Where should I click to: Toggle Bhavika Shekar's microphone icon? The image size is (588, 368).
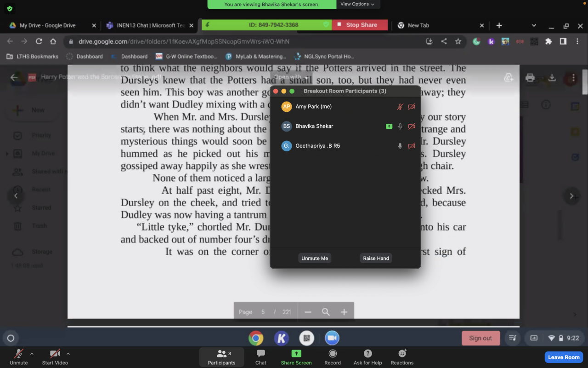400,126
